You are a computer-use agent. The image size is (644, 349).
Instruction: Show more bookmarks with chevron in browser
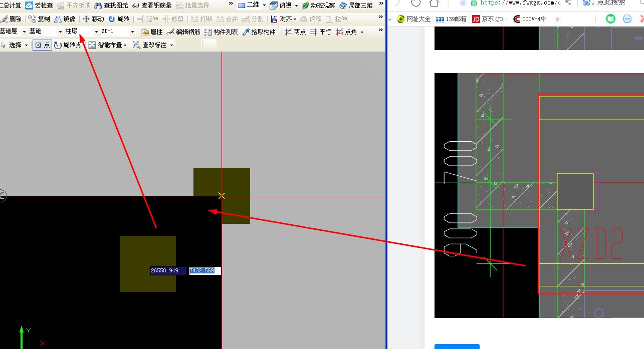(557, 19)
